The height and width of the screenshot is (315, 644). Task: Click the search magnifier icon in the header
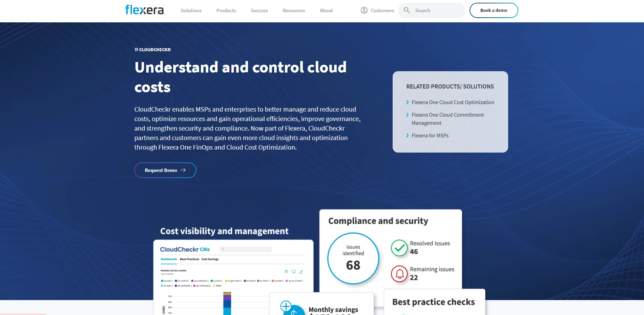406,10
